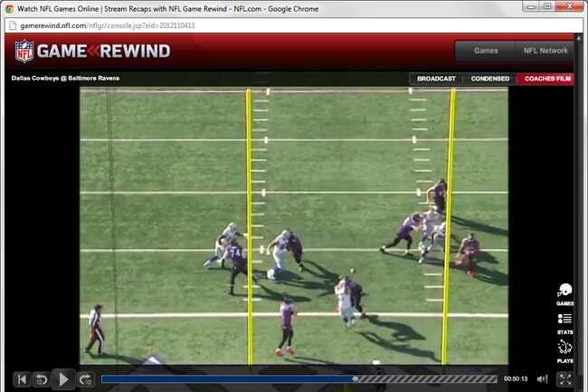Close the Chrome window
This screenshot has height=392, width=588.
[x=569, y=6]
